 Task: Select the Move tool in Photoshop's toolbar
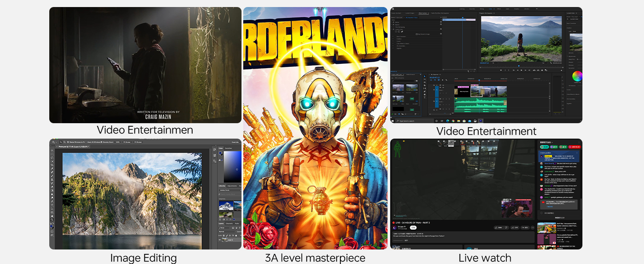pyautogui.click(x=52, y=150)
